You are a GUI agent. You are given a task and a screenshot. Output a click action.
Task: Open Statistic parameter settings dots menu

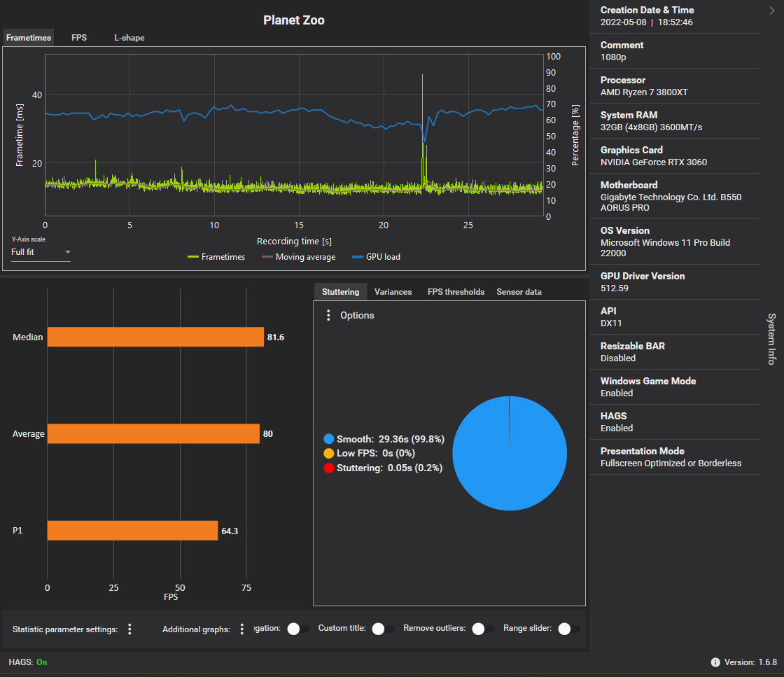129,629
